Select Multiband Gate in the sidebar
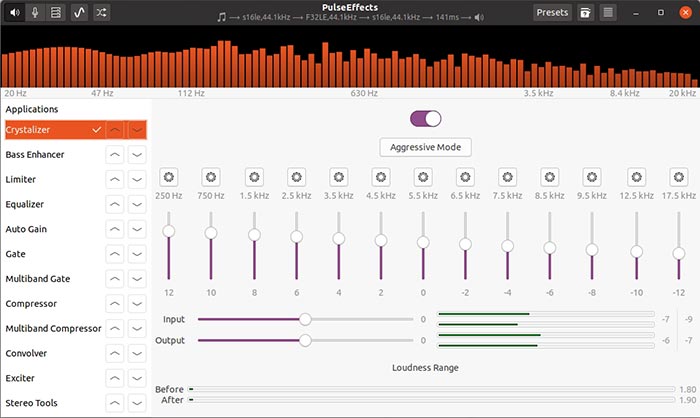700x418 pixels. pos(38,279)
